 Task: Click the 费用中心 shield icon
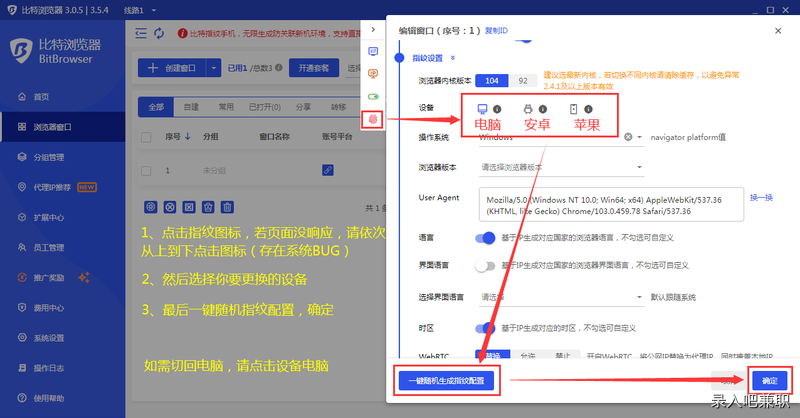point(22,308)
